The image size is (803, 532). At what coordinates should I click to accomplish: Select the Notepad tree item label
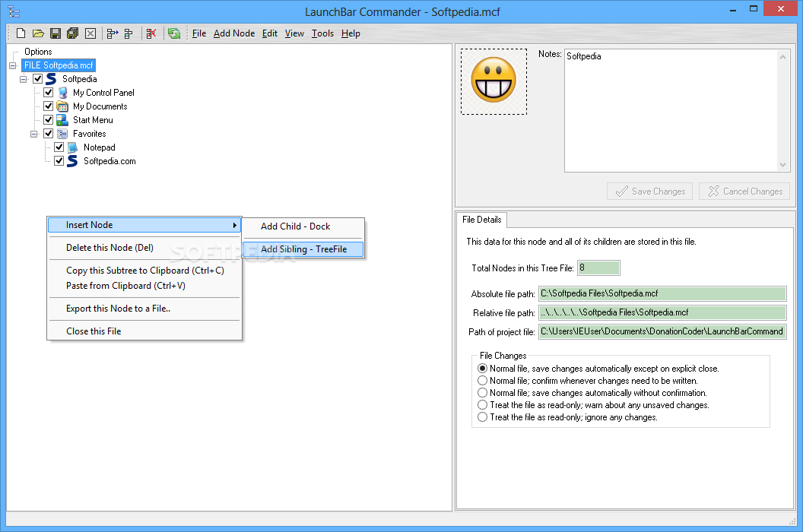pyautogui.click(x=100, y=147)
